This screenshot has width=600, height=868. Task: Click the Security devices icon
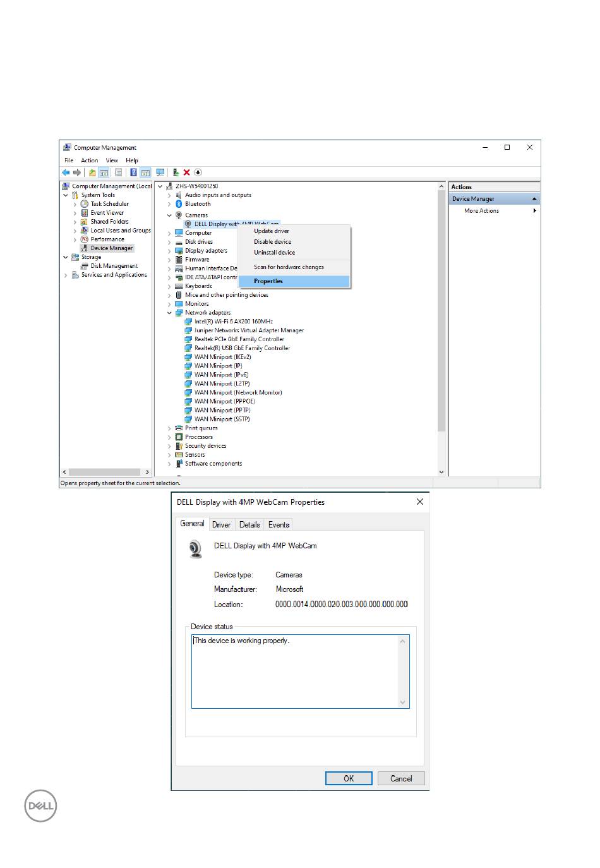pos(179,446)
